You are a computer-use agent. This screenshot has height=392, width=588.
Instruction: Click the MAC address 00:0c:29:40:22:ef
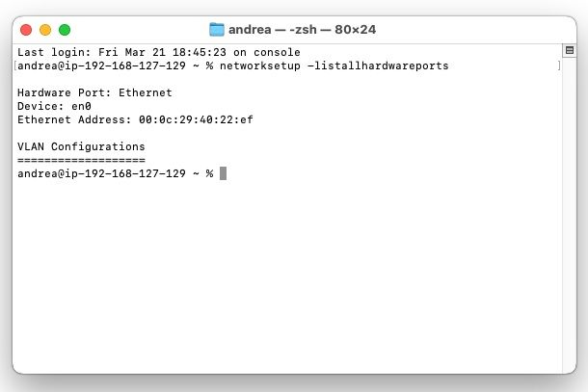pos(196,120)
